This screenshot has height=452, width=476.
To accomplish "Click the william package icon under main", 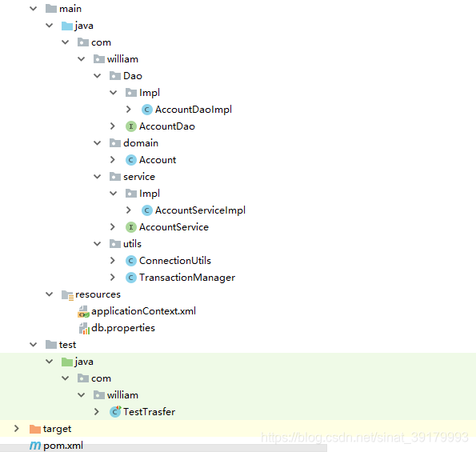I will (x=99, y=59).
